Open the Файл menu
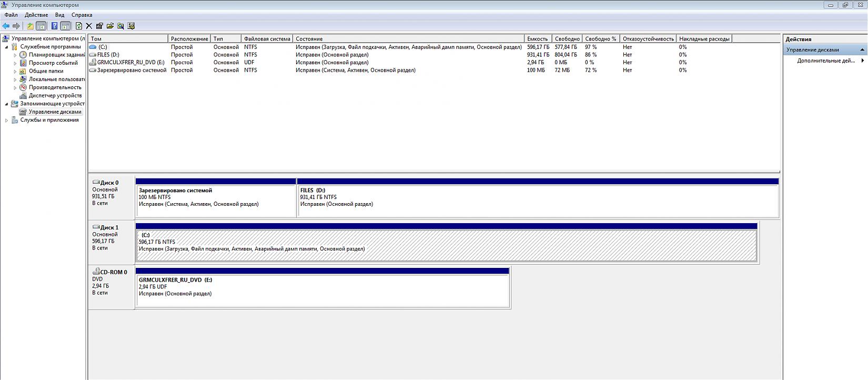The width and height of the screenshot is (868, 380). point(11,15)
